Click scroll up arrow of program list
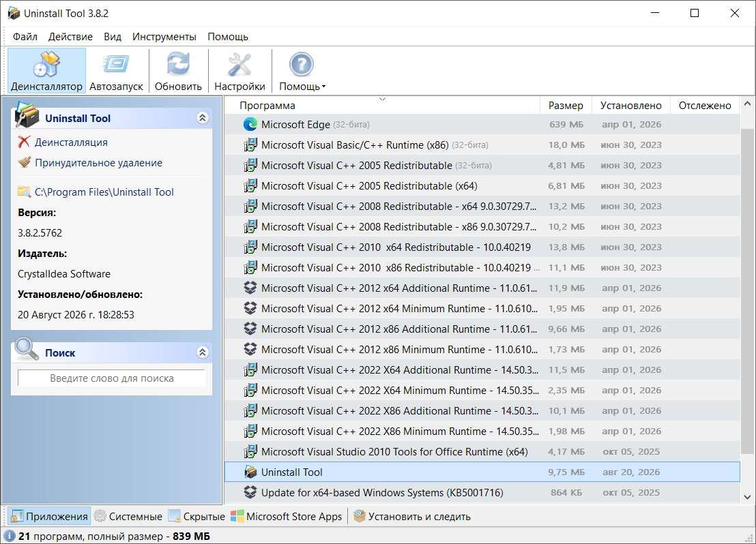Viewport: 756px width, 544px height. pyautogui.click(x=747, y=104)
